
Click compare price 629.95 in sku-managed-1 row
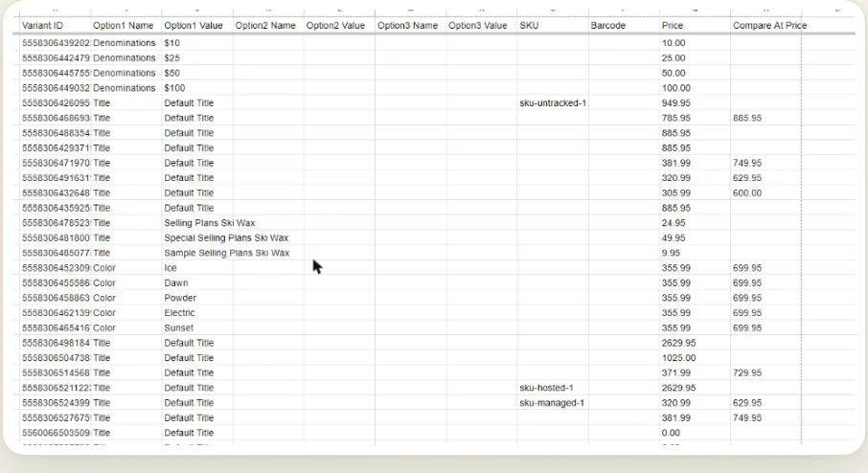pyautogui.click(x=766, y=403)
